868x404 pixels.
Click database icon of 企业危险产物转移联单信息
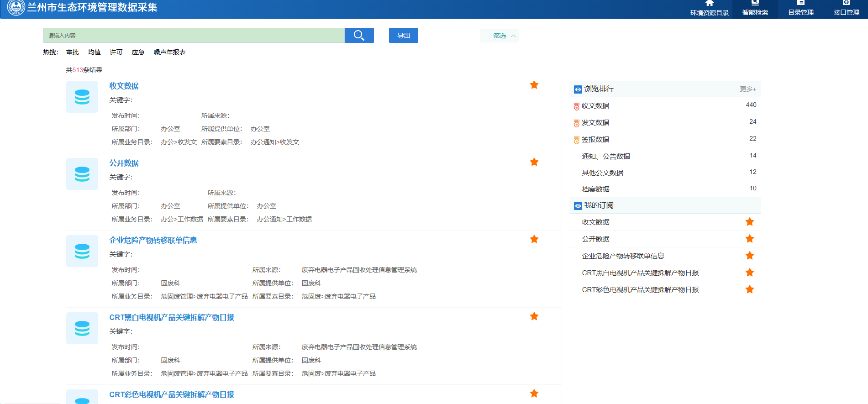pyautogui.click(x=82, y=251)
